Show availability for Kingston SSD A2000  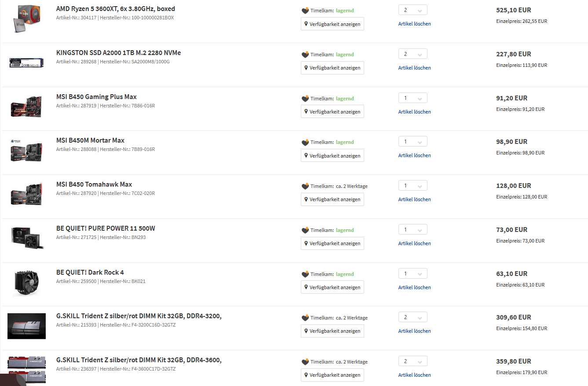point(332,68)
